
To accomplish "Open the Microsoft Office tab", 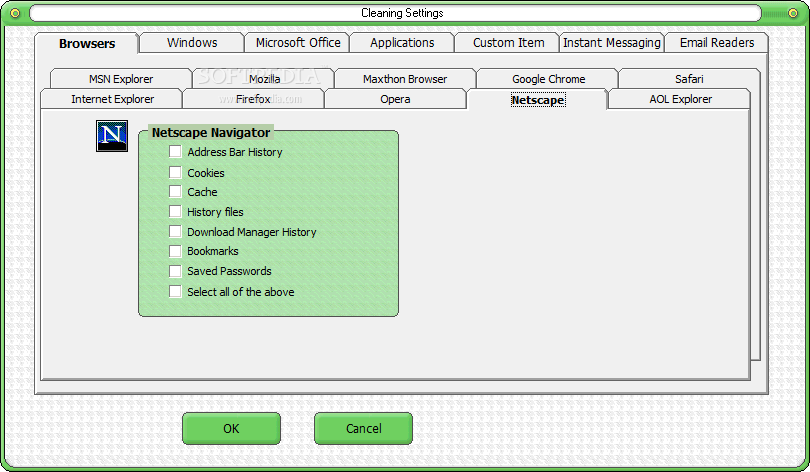I will point(298,43).
